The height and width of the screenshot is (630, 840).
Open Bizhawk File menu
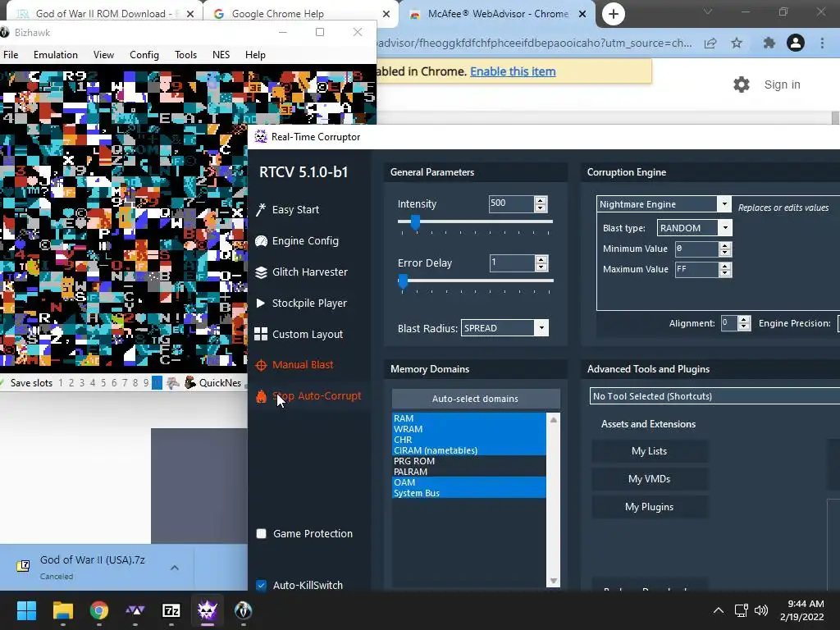point(11,55)
